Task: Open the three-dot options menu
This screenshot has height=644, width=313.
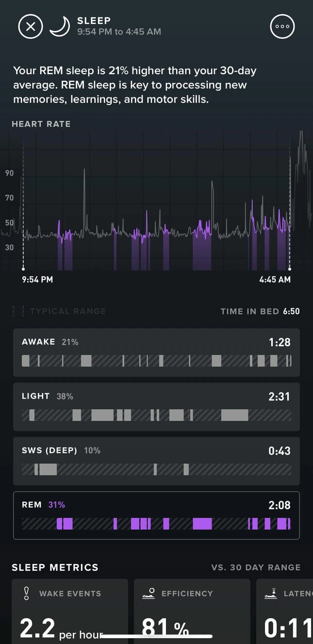Action: coord(282,26)
